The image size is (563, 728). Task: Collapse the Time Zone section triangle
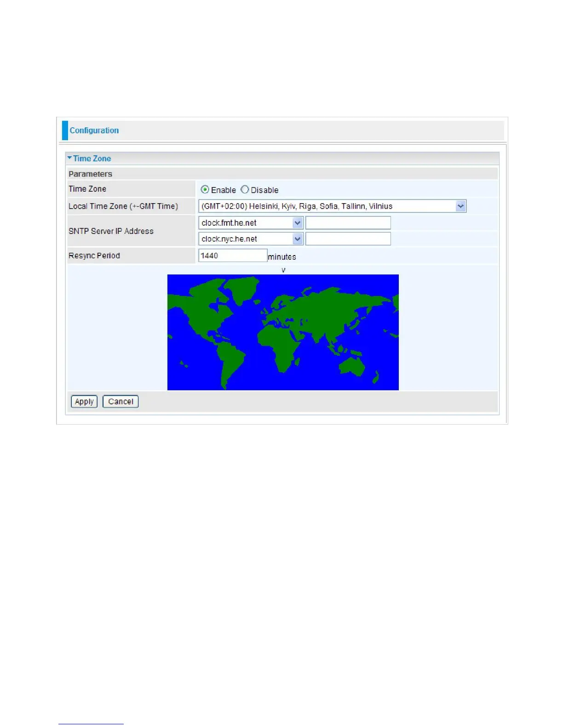[69, 158]
